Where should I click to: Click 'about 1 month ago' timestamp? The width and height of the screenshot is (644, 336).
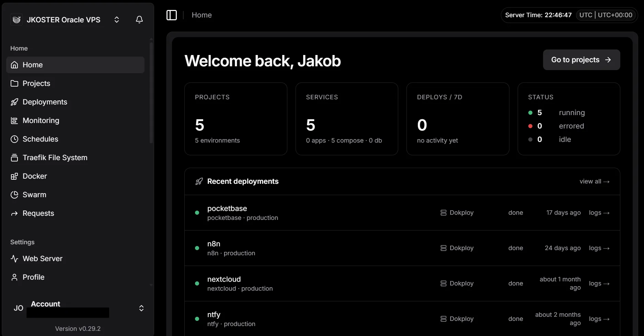[x=560, y=283]
